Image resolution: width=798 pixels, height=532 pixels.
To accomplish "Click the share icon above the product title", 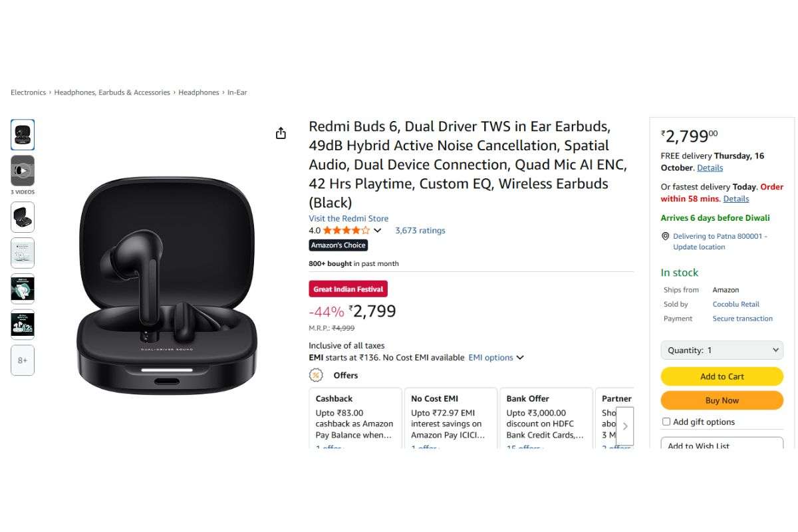I will tap(281, 132).
